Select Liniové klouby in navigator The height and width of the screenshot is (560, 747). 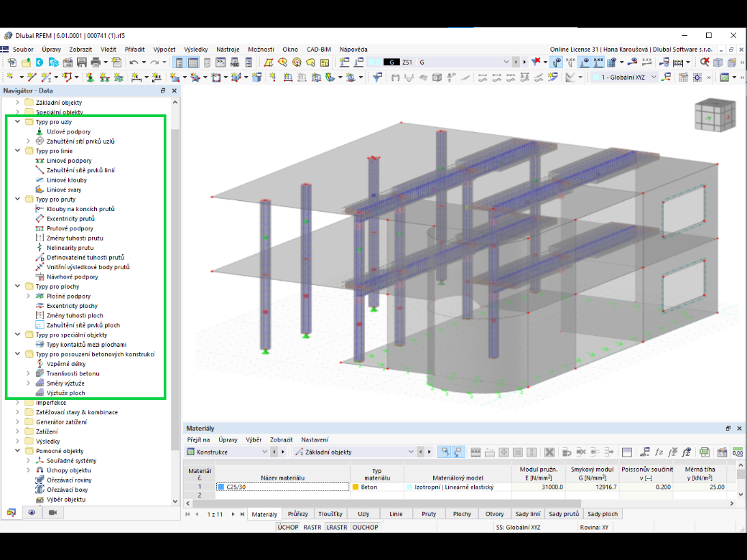(67, 180)
